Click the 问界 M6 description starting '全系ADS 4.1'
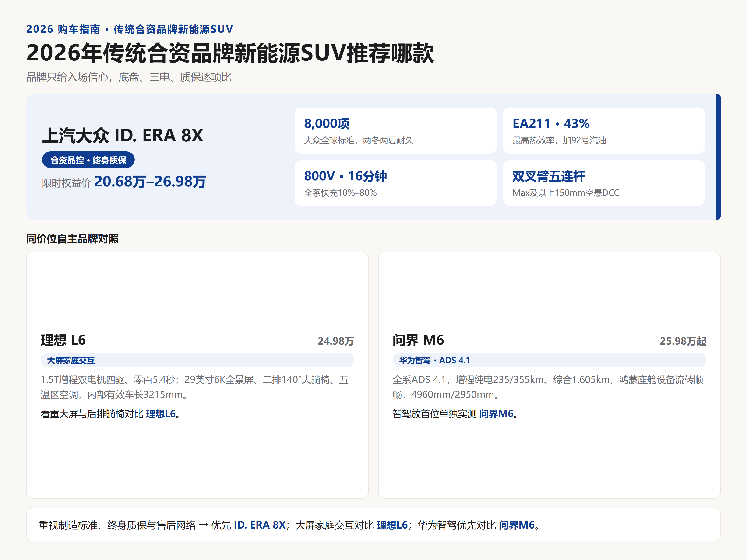Viewport: 747px width, 560px height. point(548,387)
